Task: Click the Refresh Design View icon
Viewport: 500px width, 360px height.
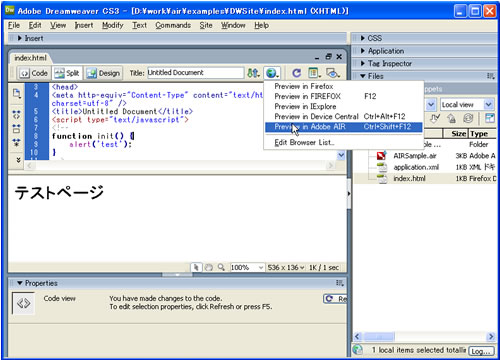Action: pyautogui.click(x=296, y=73)
